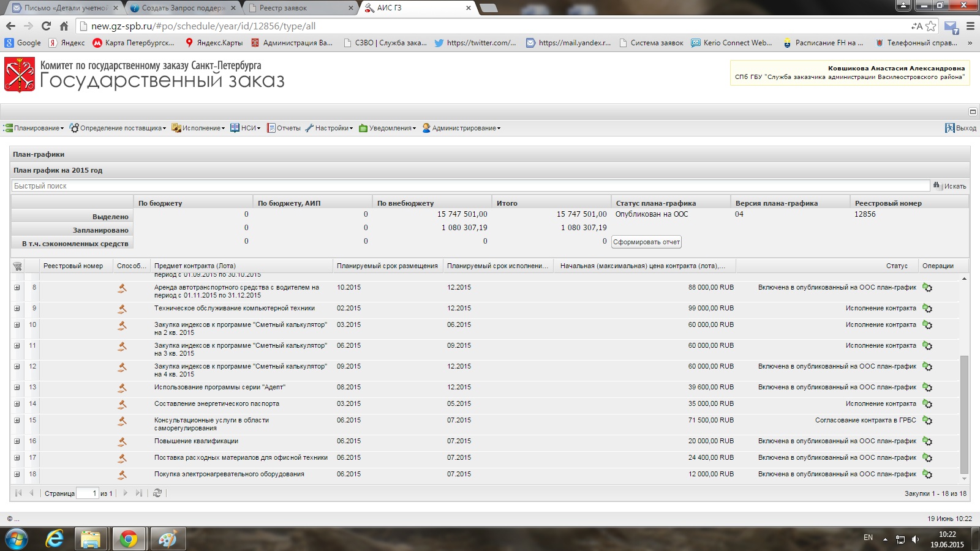980x551 pixels.
Task: Open the Chrome menu button
Action: point(970,26)
